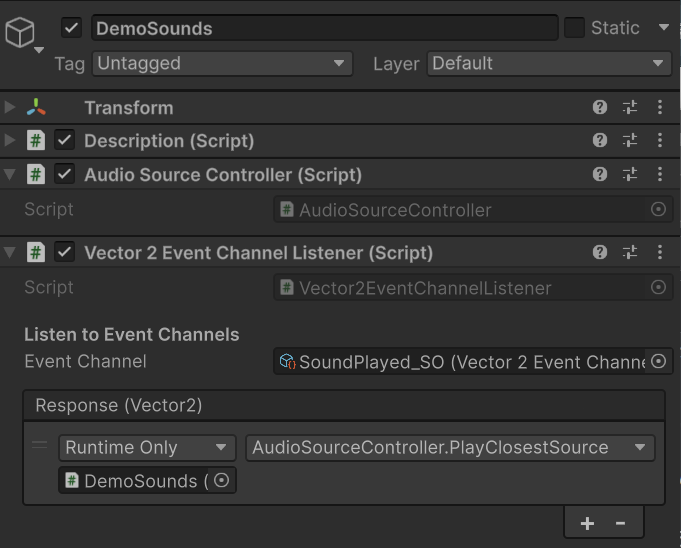Edit the DemoSounds name field
The width and height of the screenshot is (681, 548).
click(x=324, y=28)
